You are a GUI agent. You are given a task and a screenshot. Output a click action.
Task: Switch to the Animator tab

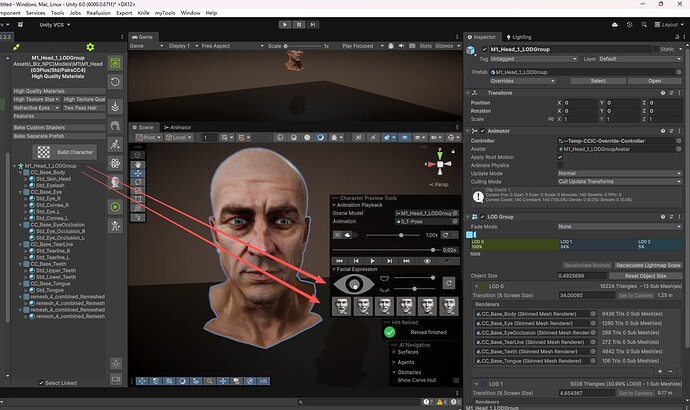pos(178,127)
